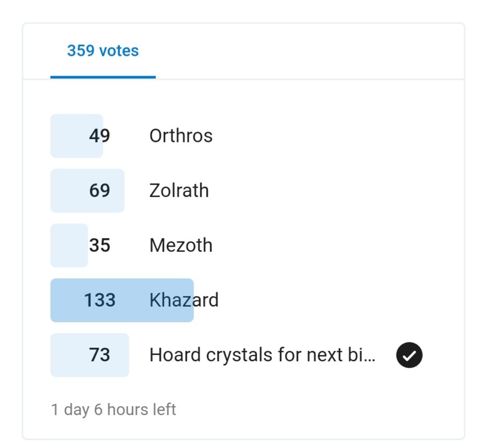Screen dimensions: 487x448
Task: Click the number 133 in Khazard row
Action: [100, 300]
